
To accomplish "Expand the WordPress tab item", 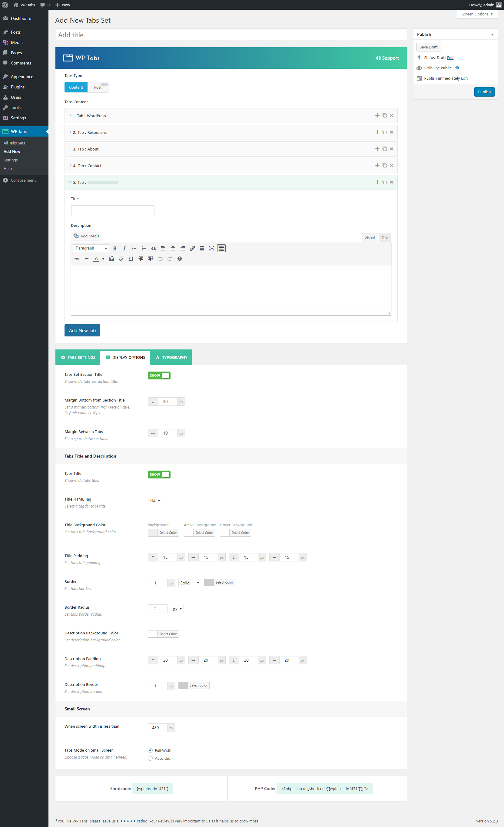I will tap(231, 116).
